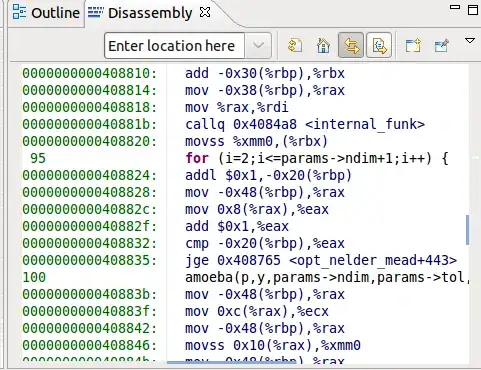Click the 'Enter location here' input field

tap(175, 45)
